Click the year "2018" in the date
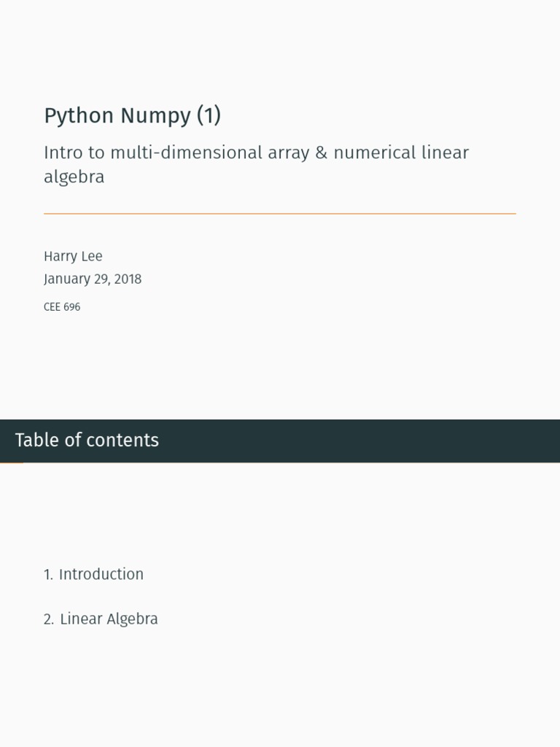The width and height of the screenshot is (560, 747). [x=128, y=279]
